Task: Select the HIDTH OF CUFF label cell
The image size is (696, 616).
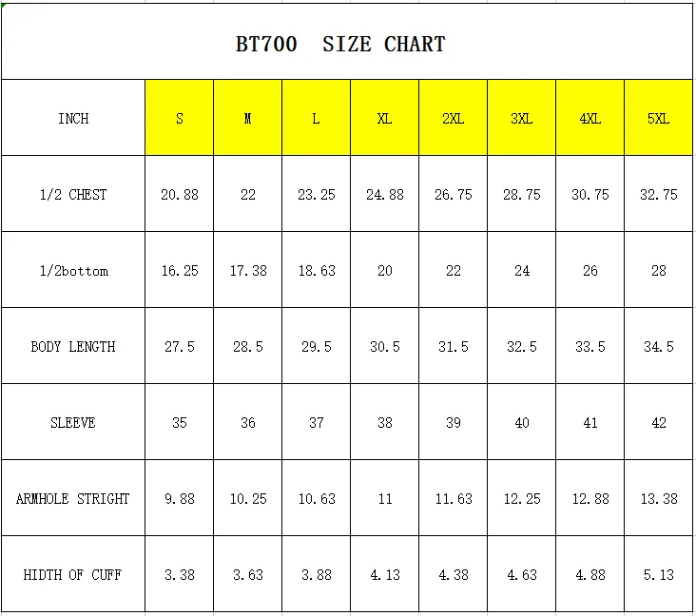Action: pos(73,574)
